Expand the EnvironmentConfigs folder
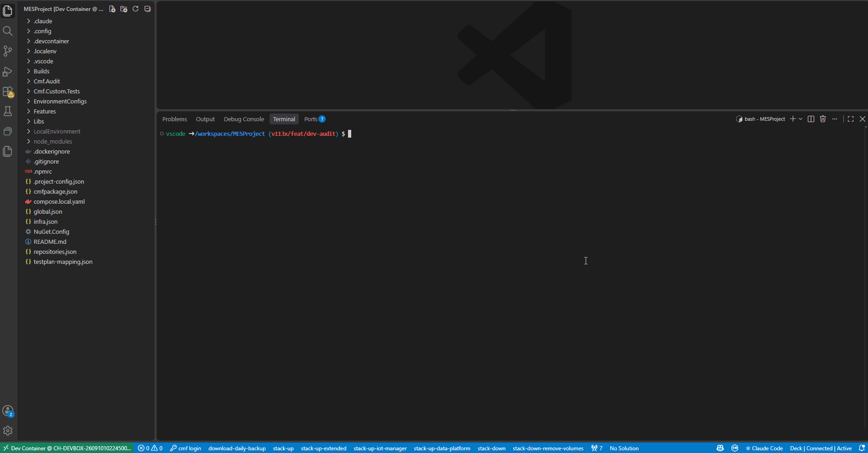This screenshot has width=868, height=453. click(x=86, y=101)
